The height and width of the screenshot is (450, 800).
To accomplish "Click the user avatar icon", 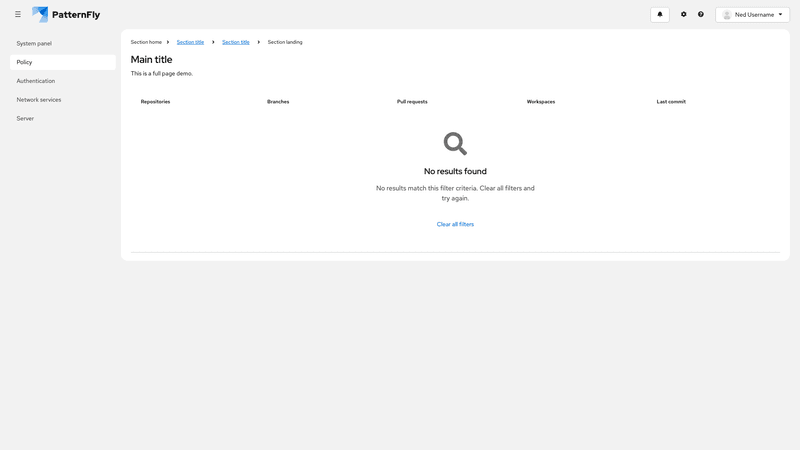I will (727, 15).
